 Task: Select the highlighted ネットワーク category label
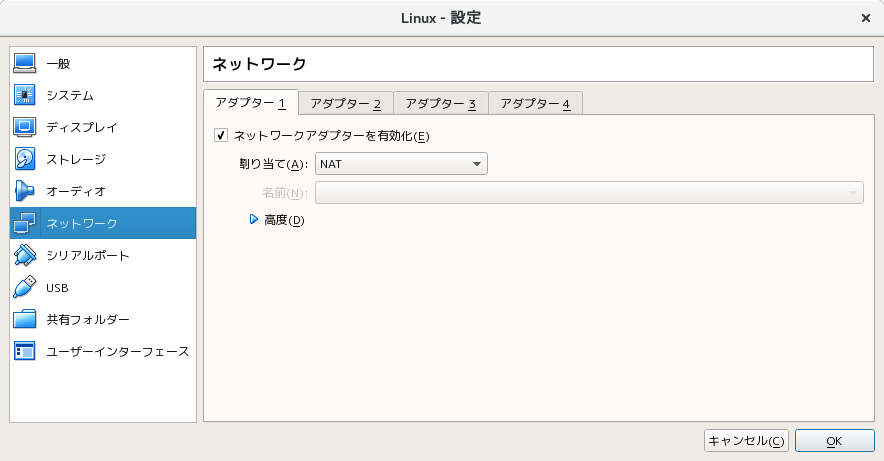pyautogui.click(x=82, y=224)
